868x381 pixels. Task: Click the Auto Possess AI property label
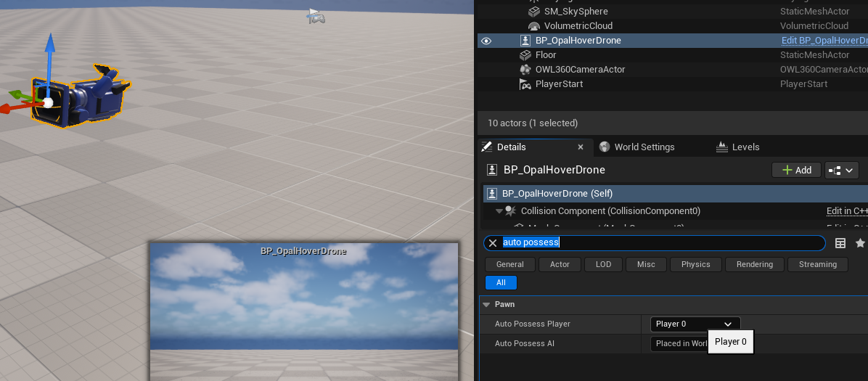(524, 344)
